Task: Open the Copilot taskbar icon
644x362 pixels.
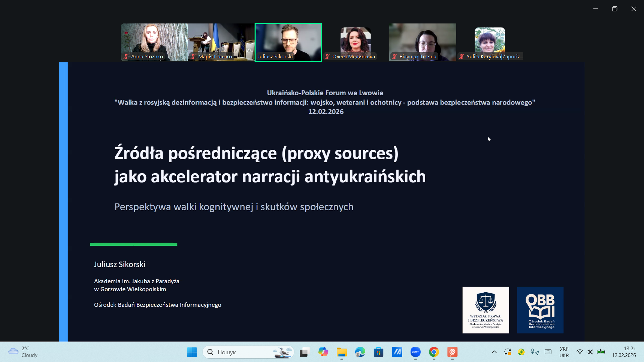Action: click(x=323, y=352)
